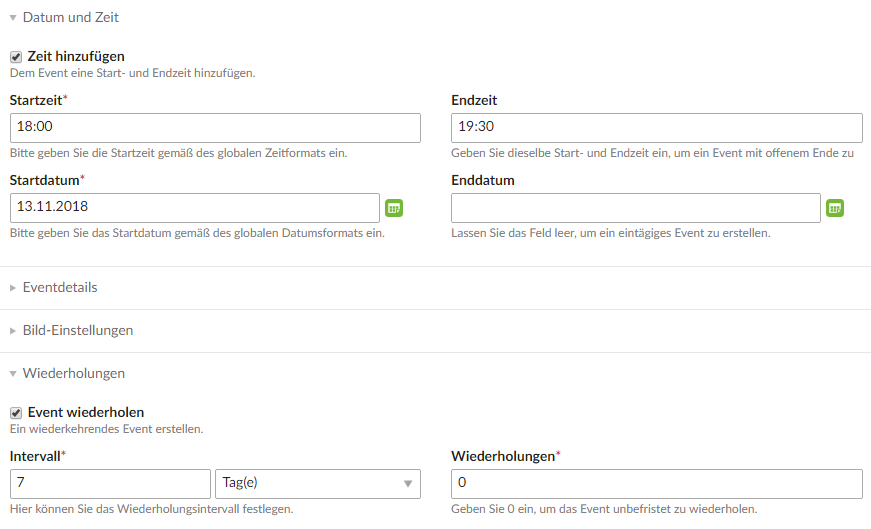This screenshot has width=871, height=529.
Task: Focus the Startdatum field showing 13.11.2018
Action: click(194, 208)
